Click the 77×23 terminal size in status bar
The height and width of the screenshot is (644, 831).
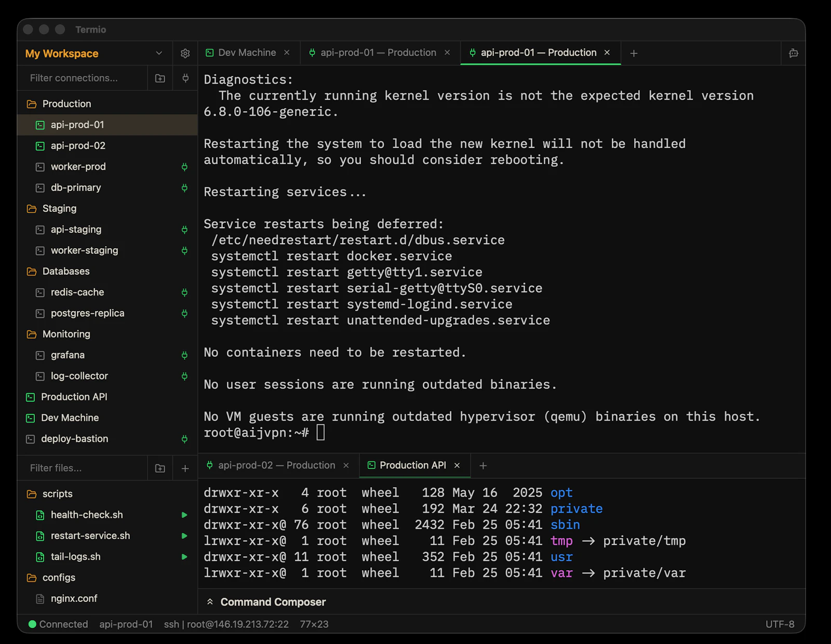pos(314,624)
